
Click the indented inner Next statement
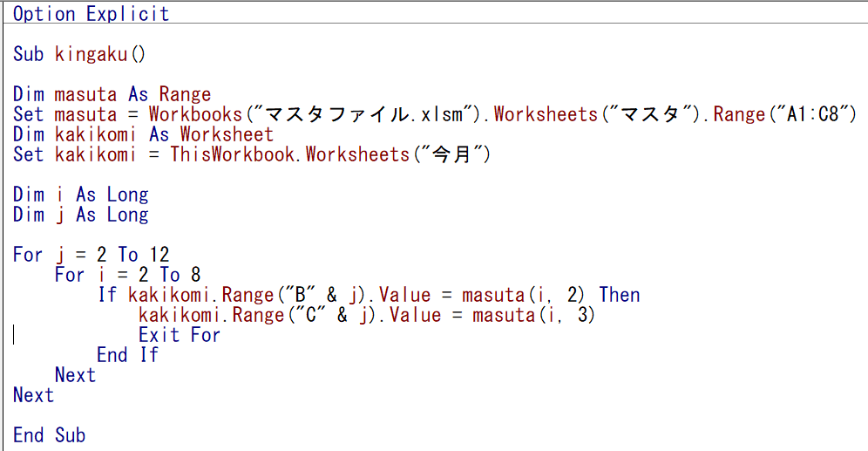[x=75, y=375]
